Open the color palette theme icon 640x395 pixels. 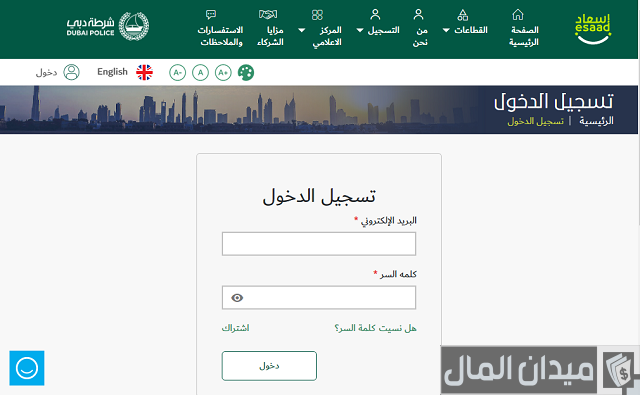(246, 73)
